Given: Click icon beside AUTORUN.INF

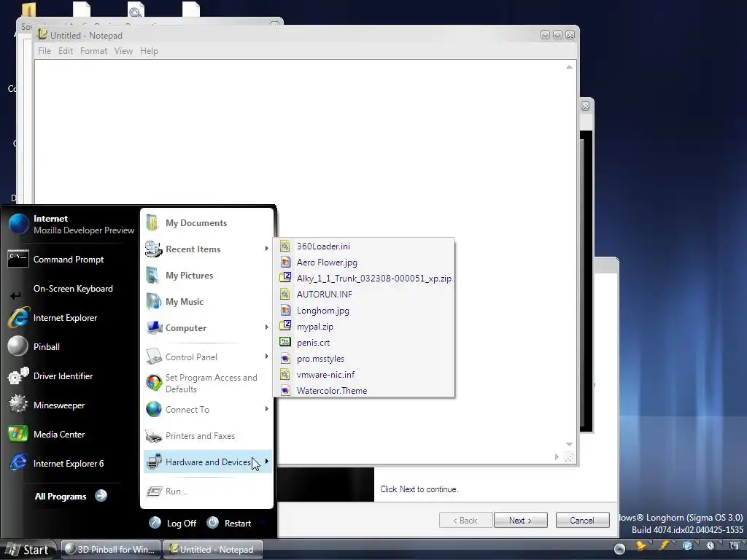Looking at the screenshot, I should click(285, 295).
